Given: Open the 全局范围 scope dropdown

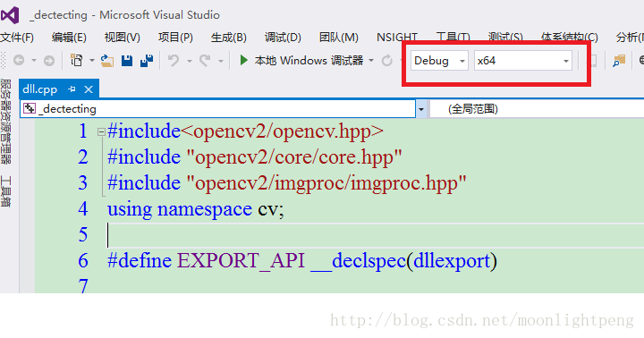Looking at the screenshot, I should pos(537,109).
